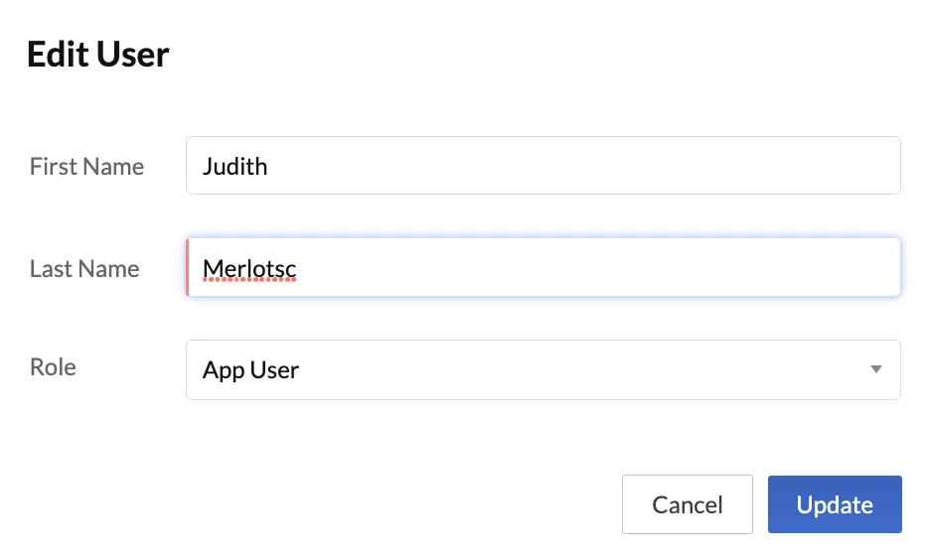This screenshot has width=926, height=560.
Task: Click the Update button
Action: click(x=835, y=504)
